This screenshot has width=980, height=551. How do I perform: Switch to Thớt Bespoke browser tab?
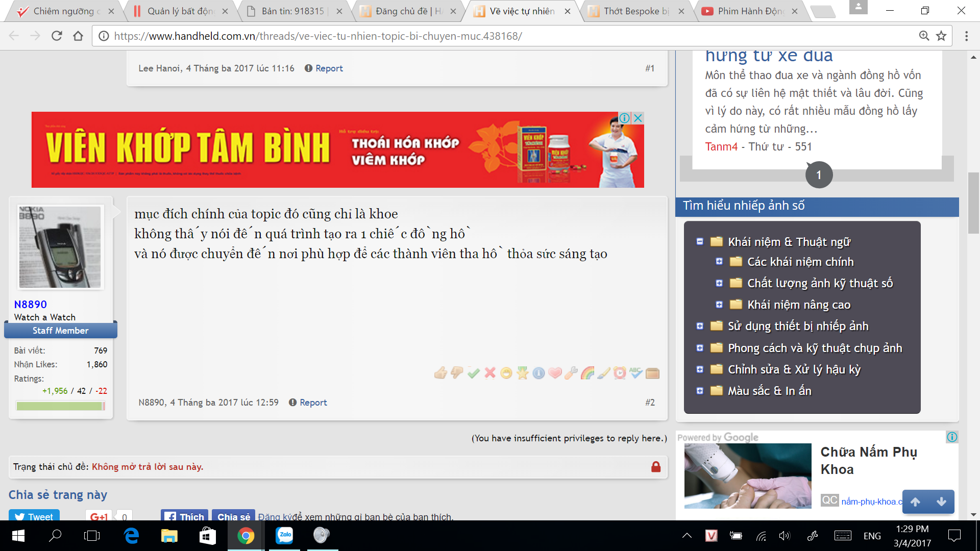[x=635, y=11]
